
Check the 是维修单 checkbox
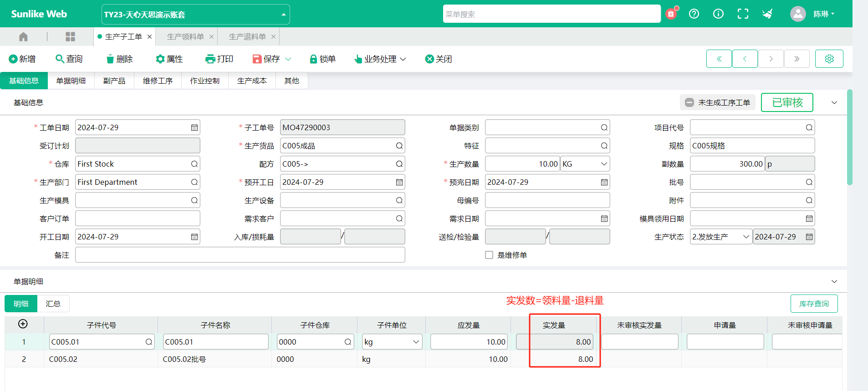pos(489,255)
